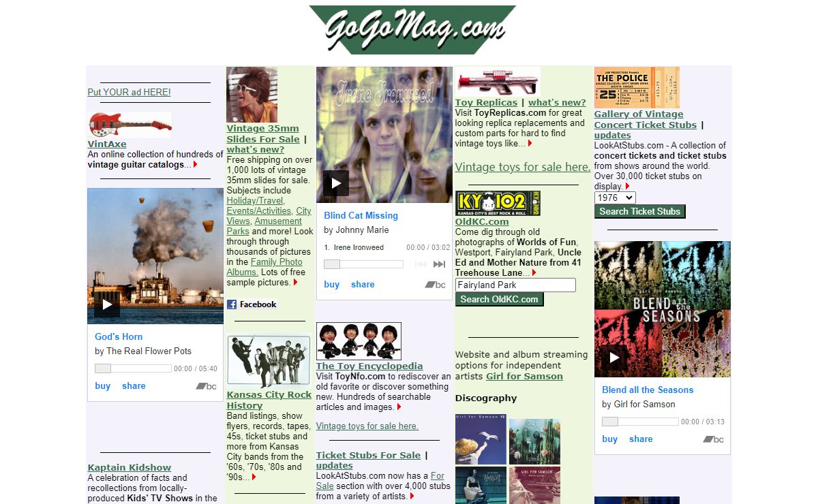Click red arrow after vintage toys like
818x504 pixels.
click(530, 143)
